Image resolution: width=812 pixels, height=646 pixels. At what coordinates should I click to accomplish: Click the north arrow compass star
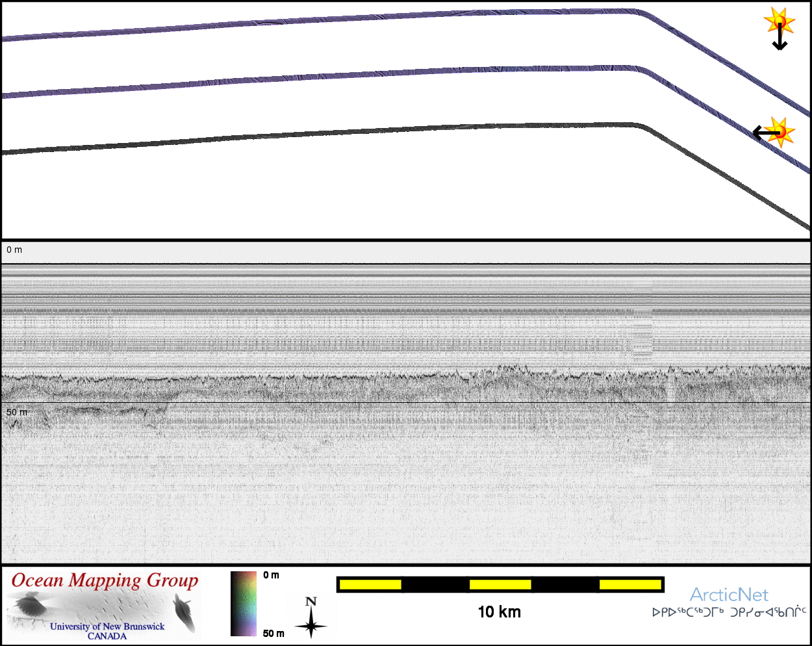(x=311, y=622)
